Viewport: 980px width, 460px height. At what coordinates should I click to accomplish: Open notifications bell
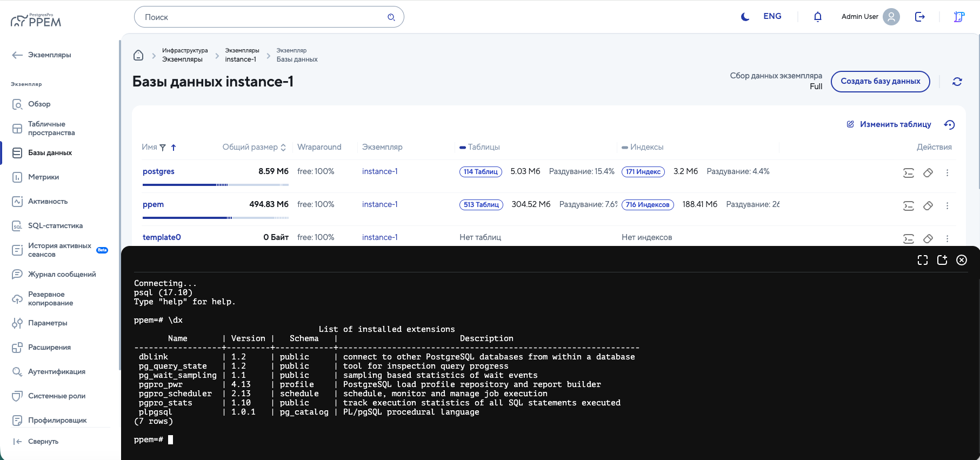(818, 17)
